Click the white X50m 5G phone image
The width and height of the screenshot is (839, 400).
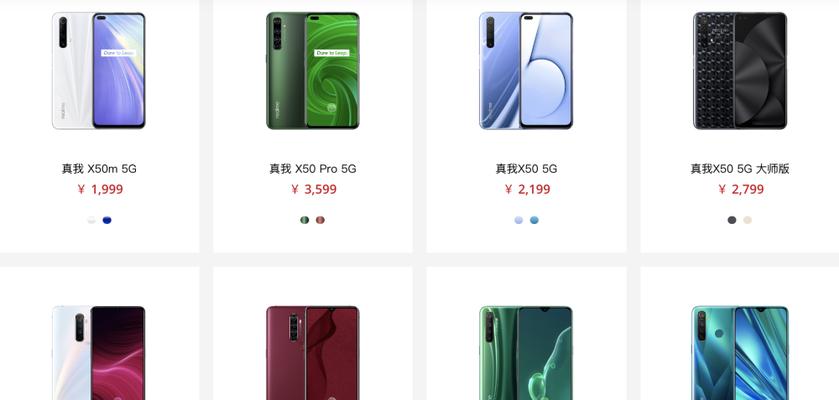click(x=99, y=71)
